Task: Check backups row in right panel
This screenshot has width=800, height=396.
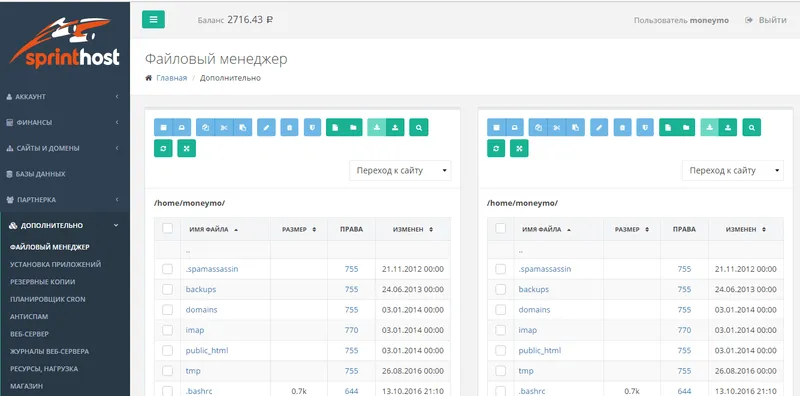Action: [501, 289]
